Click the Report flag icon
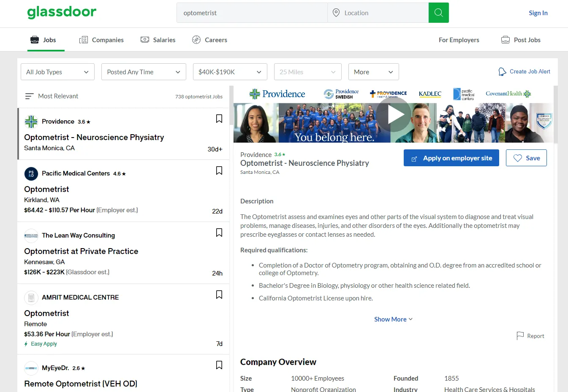 [x=520, y=336]
